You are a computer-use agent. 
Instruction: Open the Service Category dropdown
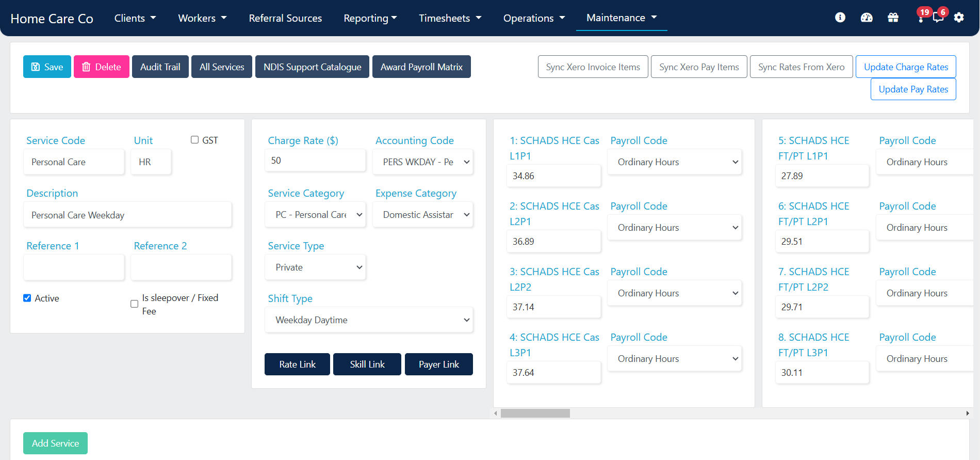[315, 214]
